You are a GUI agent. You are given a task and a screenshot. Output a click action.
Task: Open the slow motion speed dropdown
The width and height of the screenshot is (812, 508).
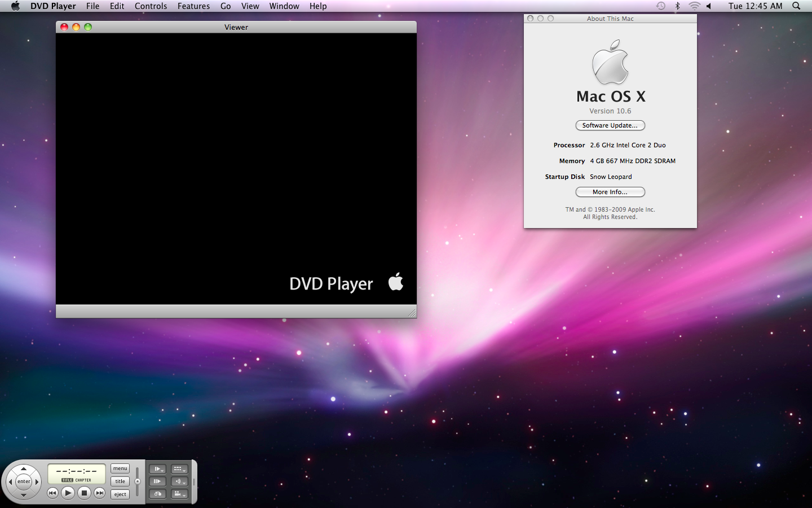tap(157, 469)
